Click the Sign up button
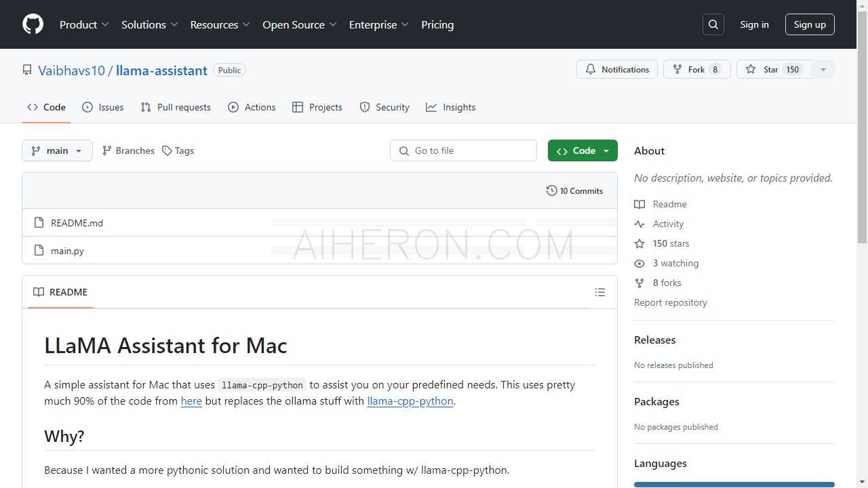The width and height of the screenshot is (868, 488). pyautogui.click(x=810, y=24)
